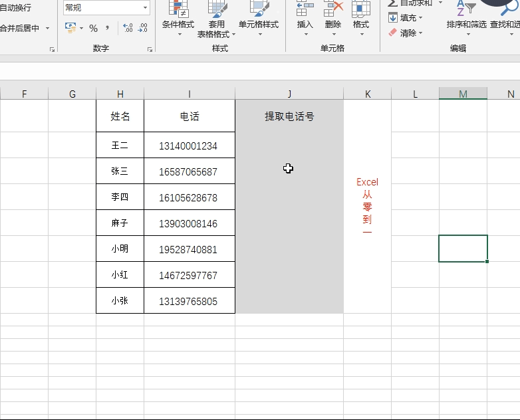
Task: Select cell containing 小红
Action: [120, 274]
